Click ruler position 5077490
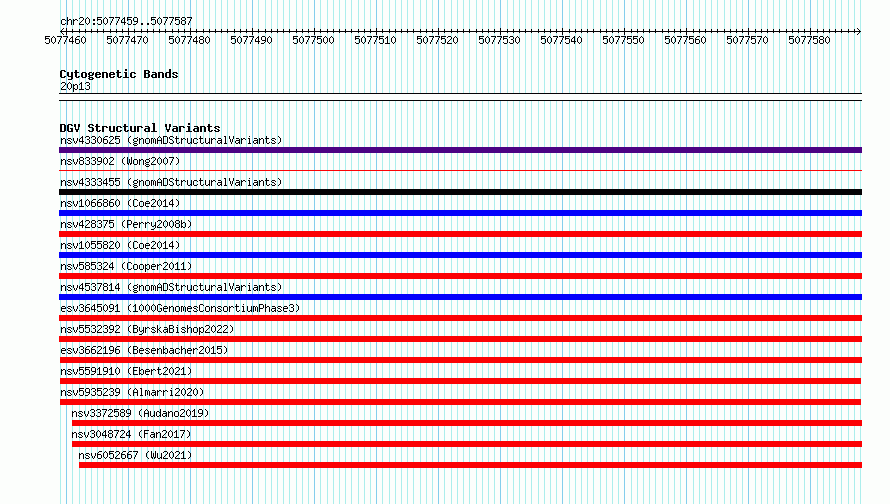890x504 pixels. point(251,40)
